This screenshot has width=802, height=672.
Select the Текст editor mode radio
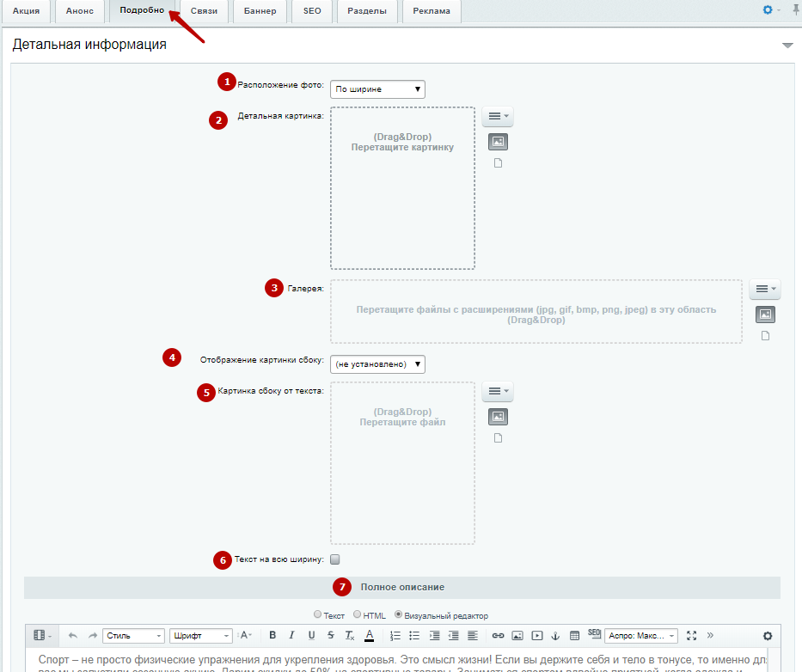tap(318, 615)
